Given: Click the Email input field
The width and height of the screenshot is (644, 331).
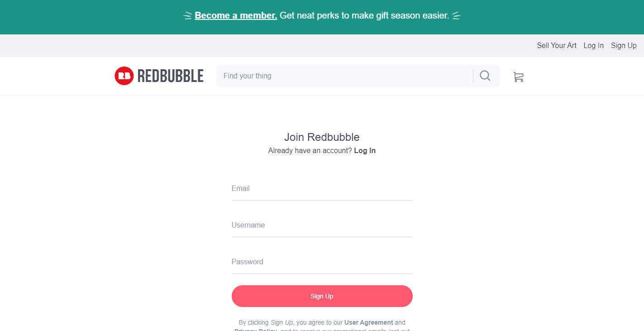Looking at the screenshot, I should click(322, 189).
